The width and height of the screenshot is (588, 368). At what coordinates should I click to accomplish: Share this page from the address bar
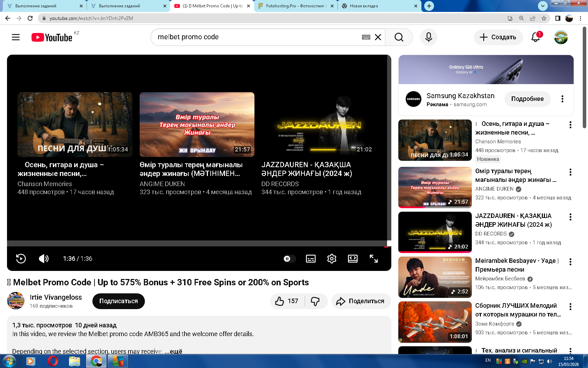[533, 18]
